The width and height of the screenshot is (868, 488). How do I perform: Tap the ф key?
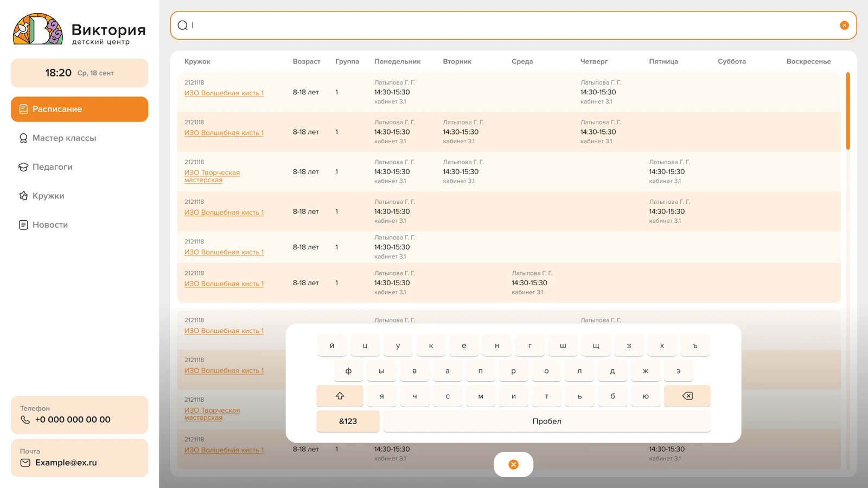pos(348,371)
